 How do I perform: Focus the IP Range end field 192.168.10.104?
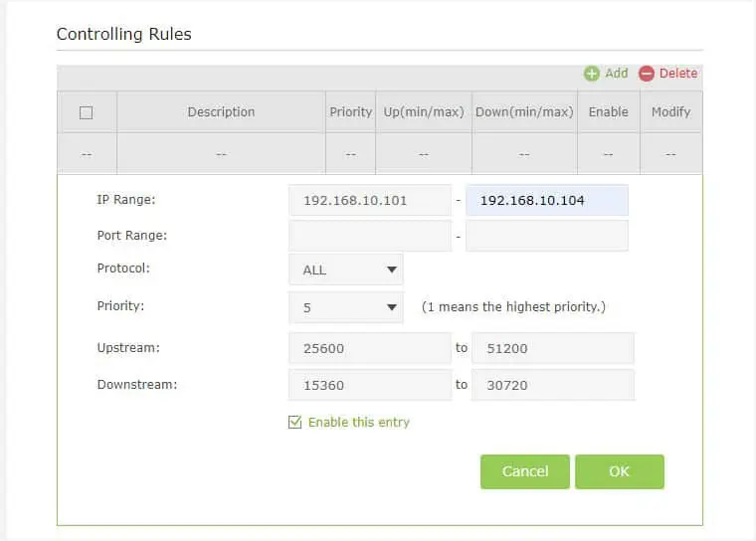[546, 200]
